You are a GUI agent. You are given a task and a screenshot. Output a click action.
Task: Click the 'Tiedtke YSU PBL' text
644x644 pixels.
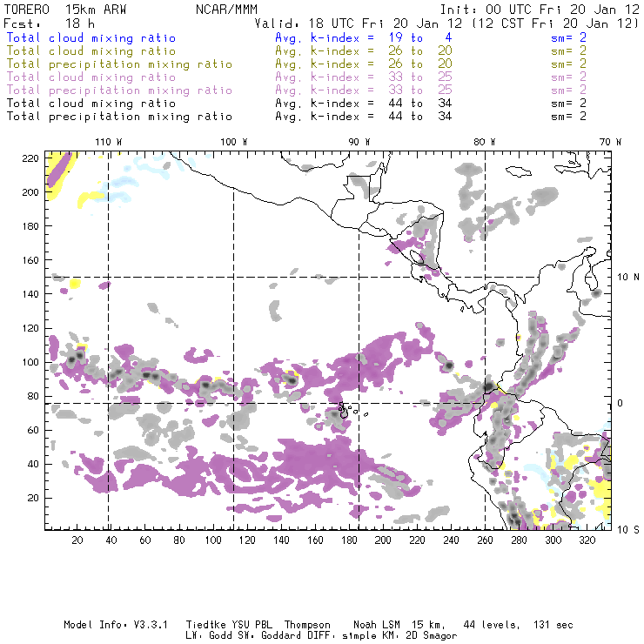point(229,625)
